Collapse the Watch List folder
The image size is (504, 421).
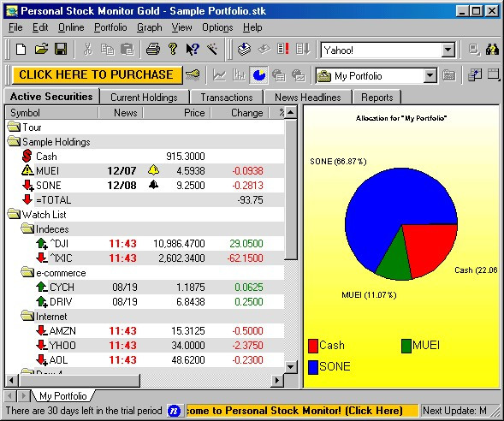click(14, 214)
